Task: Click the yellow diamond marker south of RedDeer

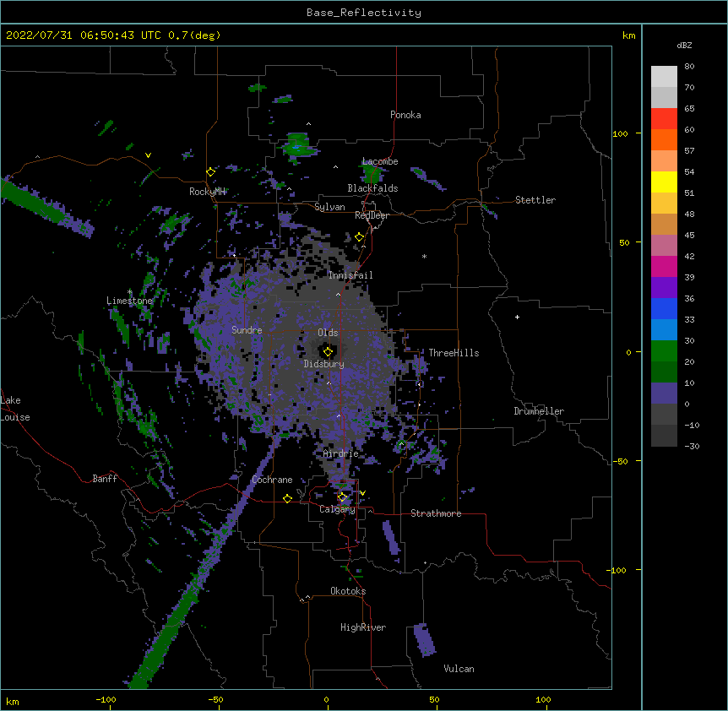Action: pos(359,236)
